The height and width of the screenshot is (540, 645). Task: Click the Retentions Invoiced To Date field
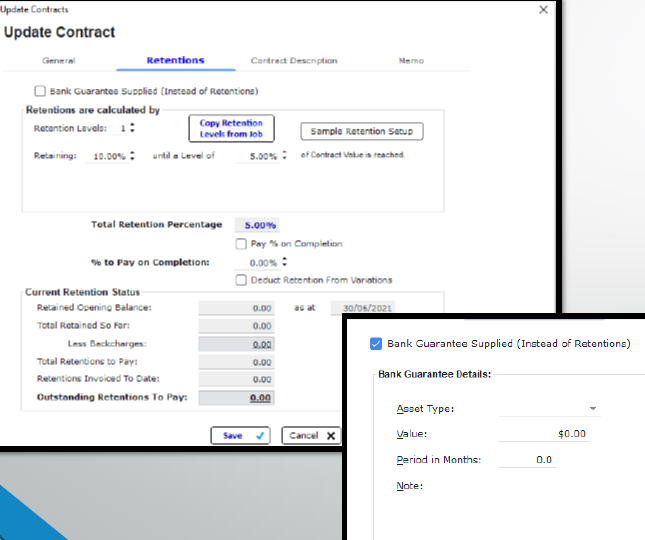click(x=237, y=379)
